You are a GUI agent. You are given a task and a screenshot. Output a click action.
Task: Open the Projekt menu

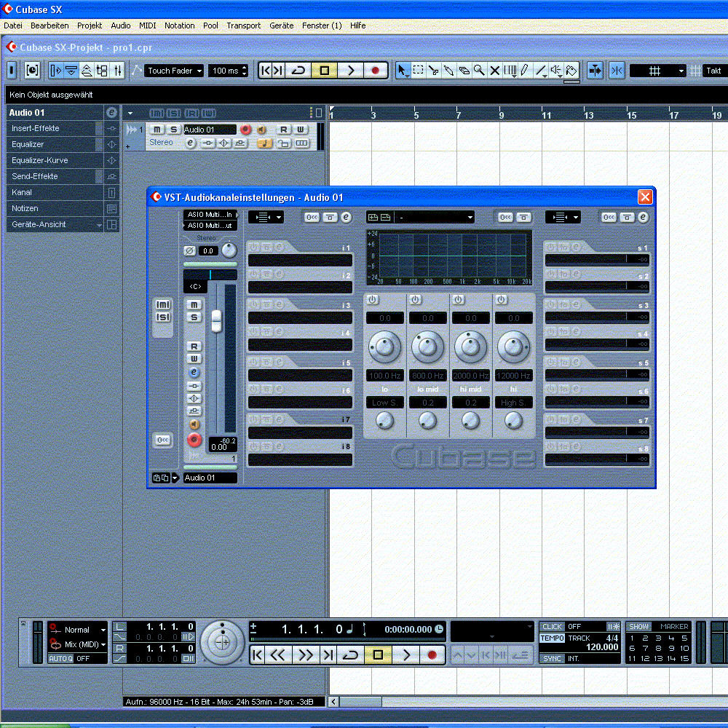(x=90, y=25)
